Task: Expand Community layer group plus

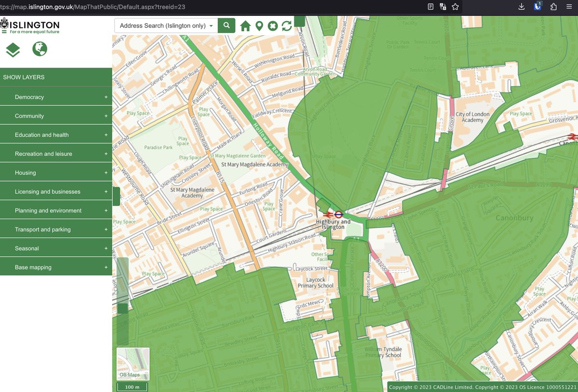Action: 106,116
